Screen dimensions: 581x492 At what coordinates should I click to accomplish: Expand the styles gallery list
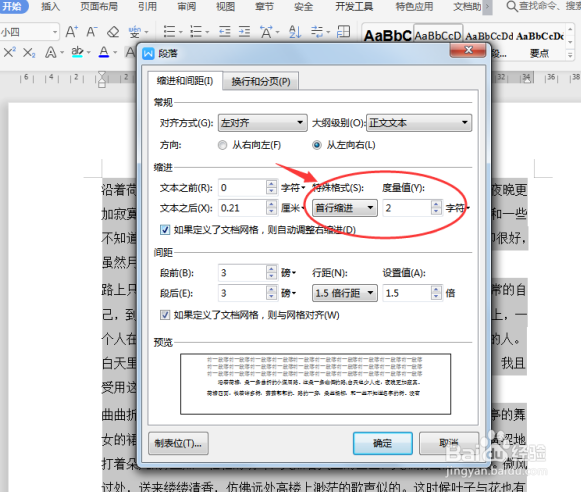tap(570, 56)
